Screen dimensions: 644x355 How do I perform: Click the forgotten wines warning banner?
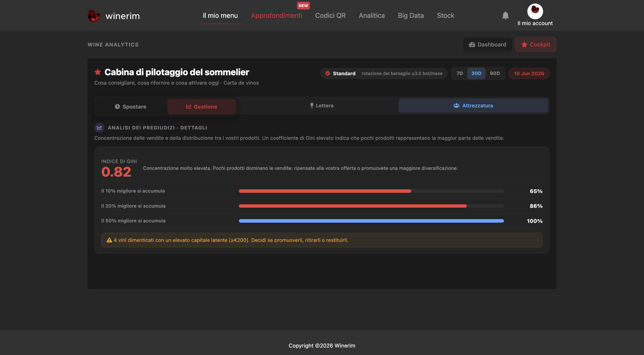click(x=322, y=240)
